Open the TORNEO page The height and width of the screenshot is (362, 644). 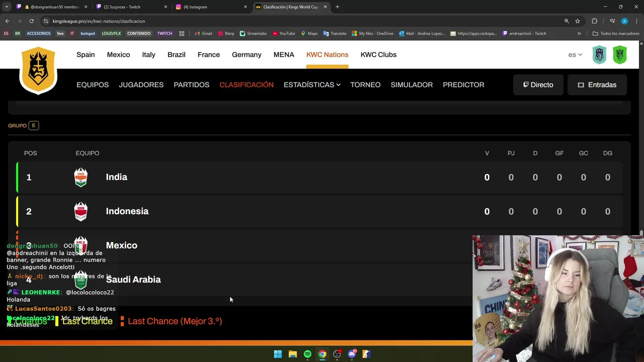(365, 84)
